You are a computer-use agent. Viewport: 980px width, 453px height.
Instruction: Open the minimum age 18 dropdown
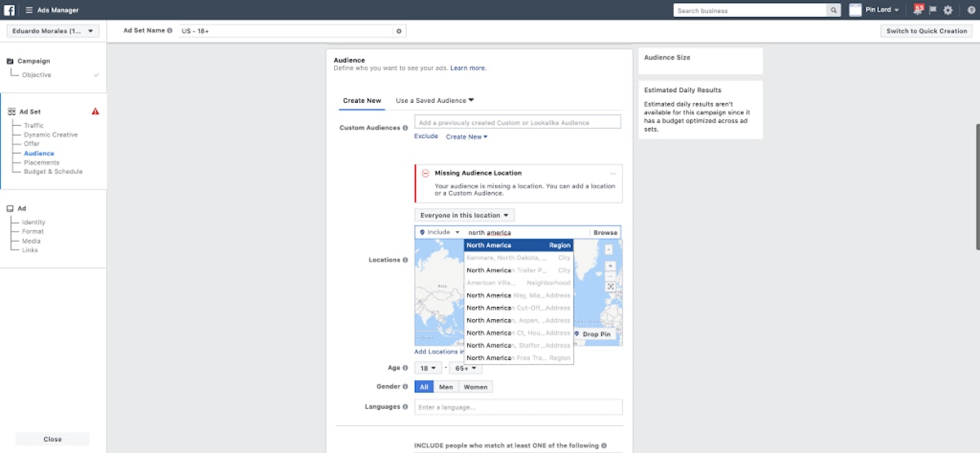[x=428, y=368]
